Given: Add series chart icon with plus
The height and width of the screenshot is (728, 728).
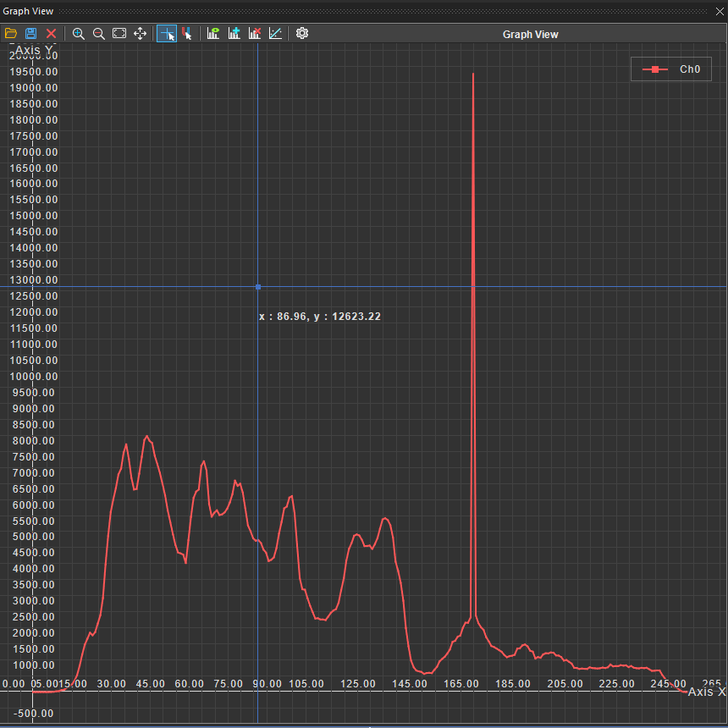Looking at the screenshot, I should tap(234, 33).
